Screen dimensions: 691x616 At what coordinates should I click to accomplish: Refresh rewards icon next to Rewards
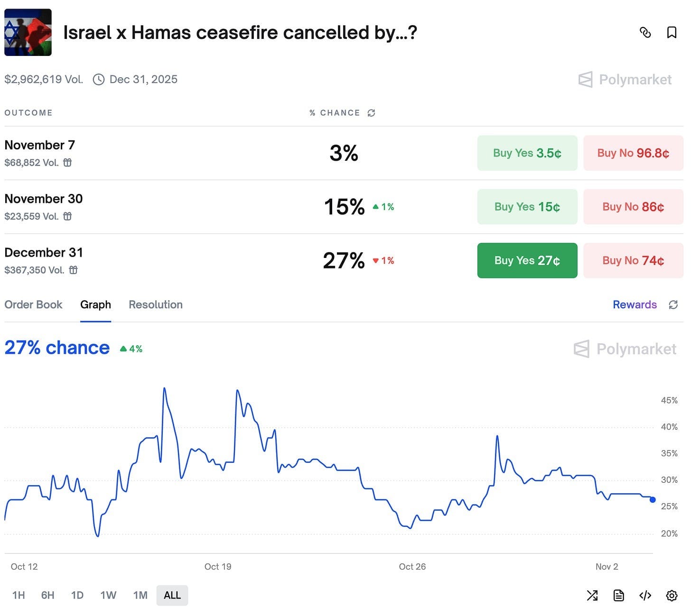point(673,305)
